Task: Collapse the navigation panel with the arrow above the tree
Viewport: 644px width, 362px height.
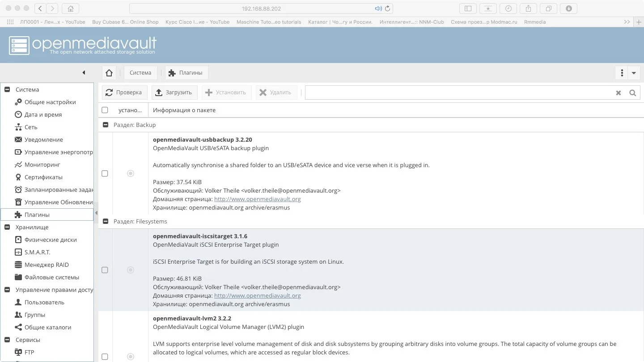Action: [84, 73]
